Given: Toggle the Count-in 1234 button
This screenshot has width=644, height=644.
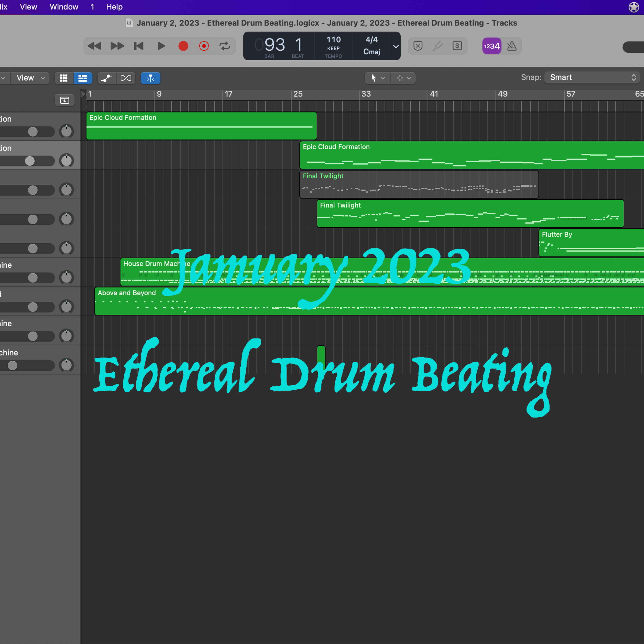Looking at the screenshot, I should point(492,46).
